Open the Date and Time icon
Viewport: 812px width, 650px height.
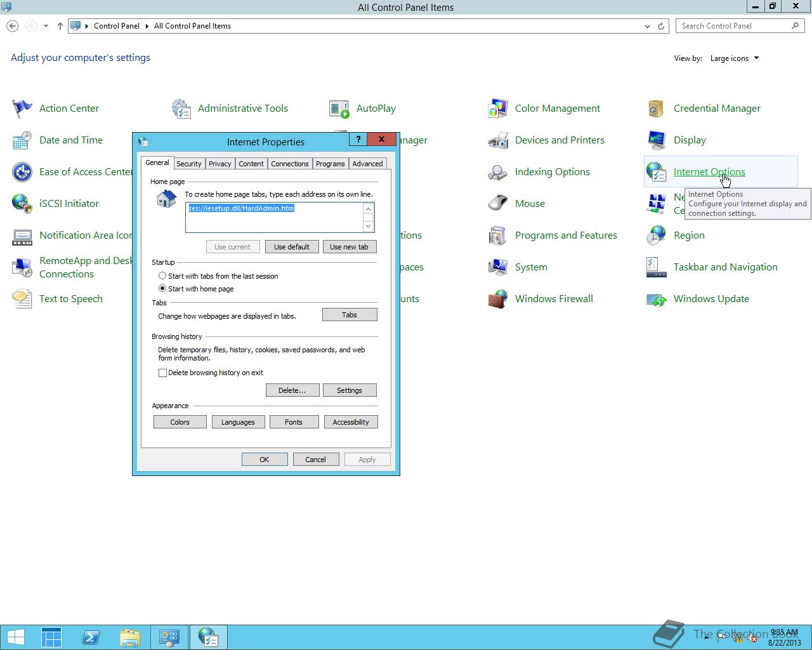22,140
